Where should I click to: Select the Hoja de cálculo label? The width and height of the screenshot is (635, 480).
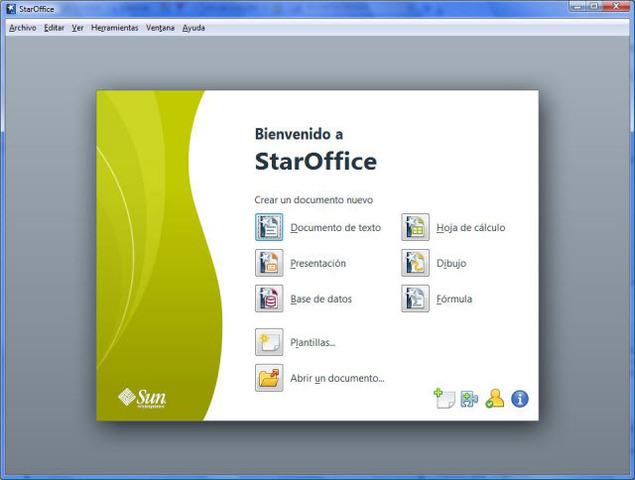tap(471, 228)
